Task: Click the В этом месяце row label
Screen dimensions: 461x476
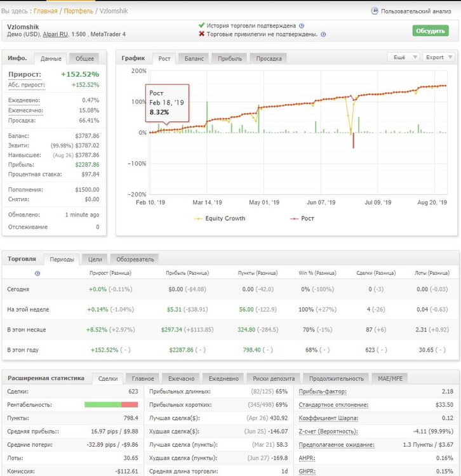Action: pos(27,329)
